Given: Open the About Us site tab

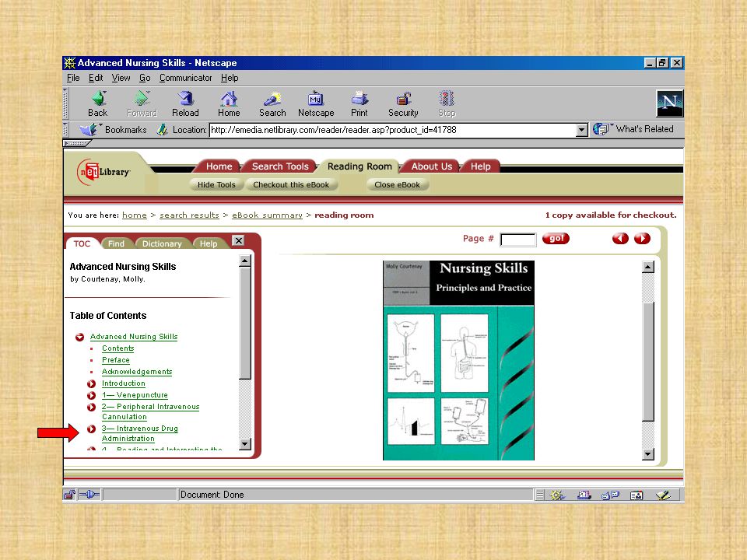Looking at the screenshot, I should [432, 166].
